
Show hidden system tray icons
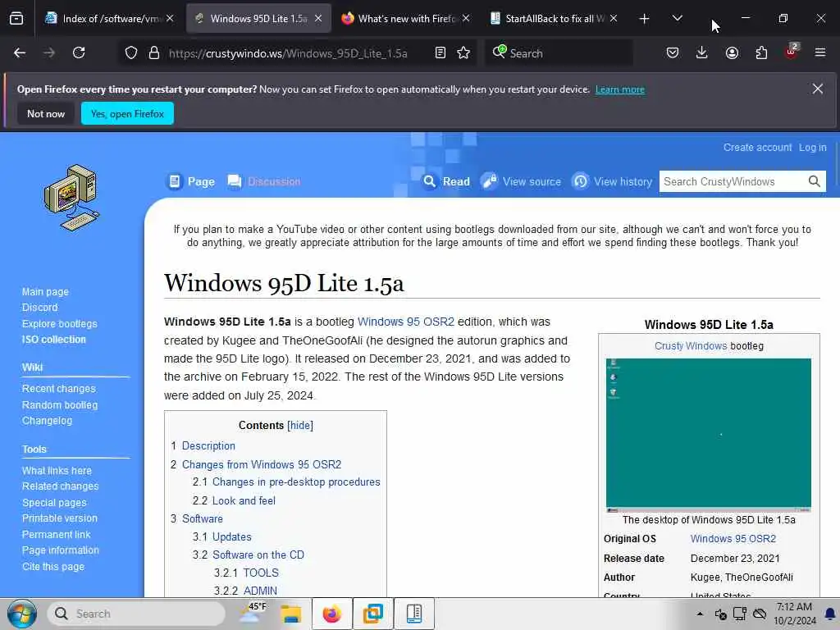click(700, 614)
